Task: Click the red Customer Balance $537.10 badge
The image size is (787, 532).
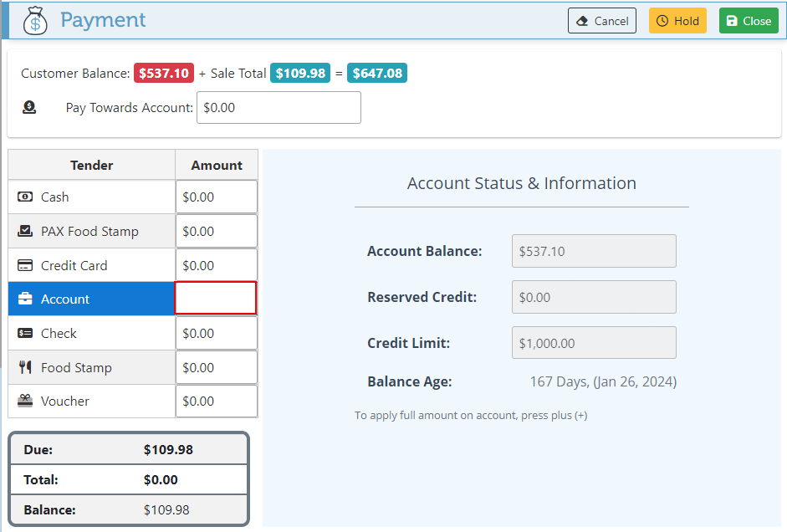Action: (x=164, y=74)
